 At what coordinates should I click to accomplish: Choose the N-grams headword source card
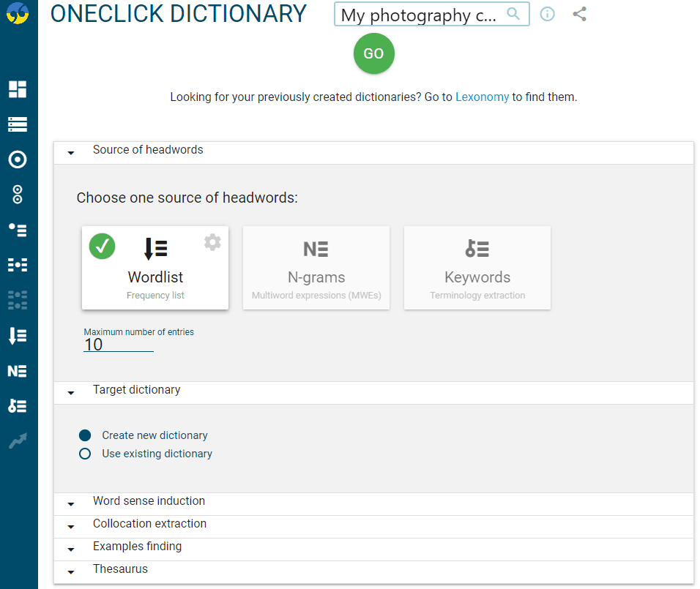click(316, 268)
